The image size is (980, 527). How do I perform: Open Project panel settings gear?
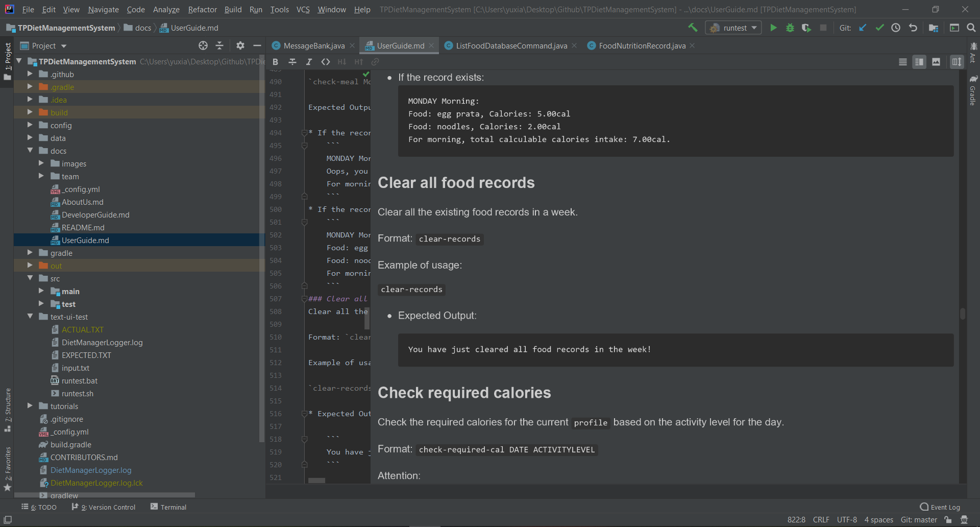pos(240,45)
